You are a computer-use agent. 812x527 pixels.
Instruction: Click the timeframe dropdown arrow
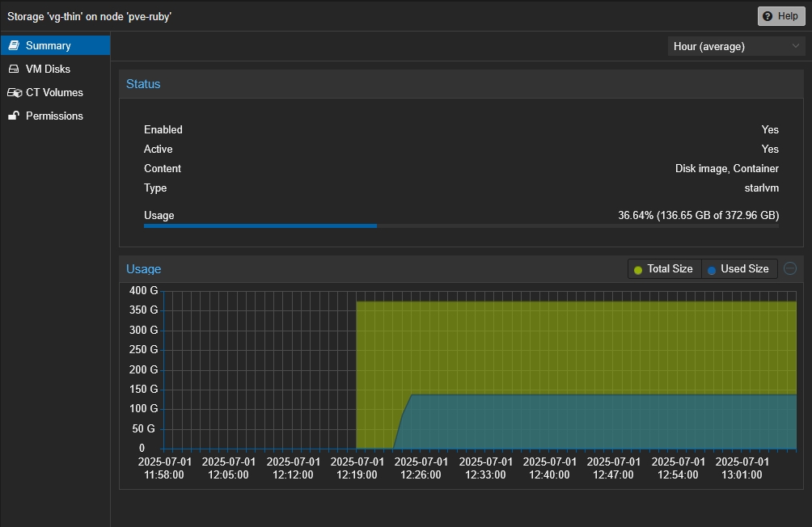click(796, 46)
